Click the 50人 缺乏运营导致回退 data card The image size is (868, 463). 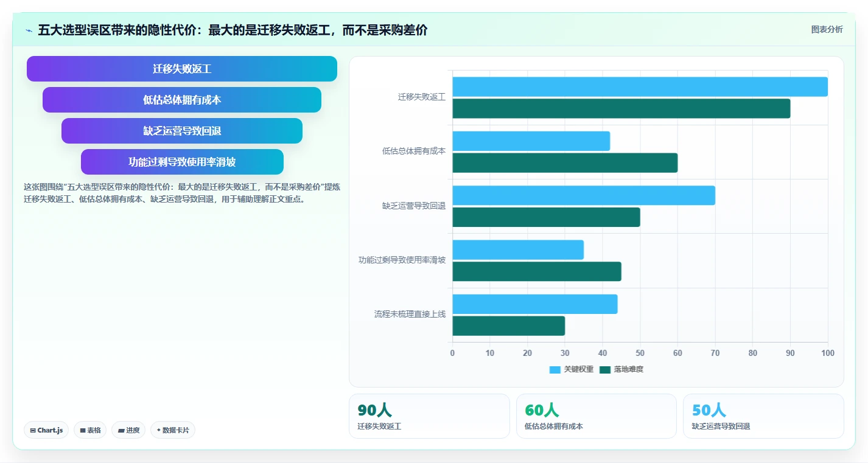(x=763, y=416)
